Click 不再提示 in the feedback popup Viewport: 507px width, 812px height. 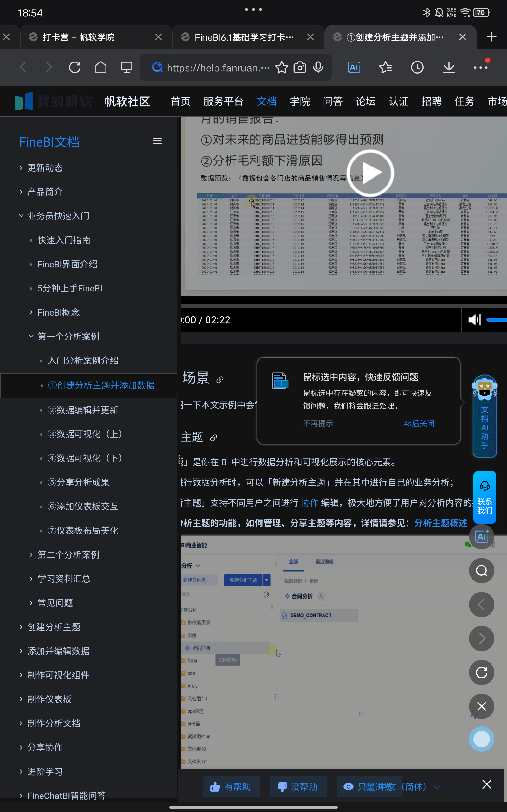(318, 423)
